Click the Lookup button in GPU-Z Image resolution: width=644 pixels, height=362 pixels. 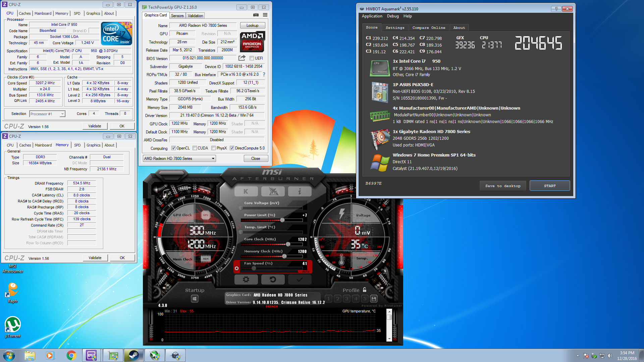253,25
